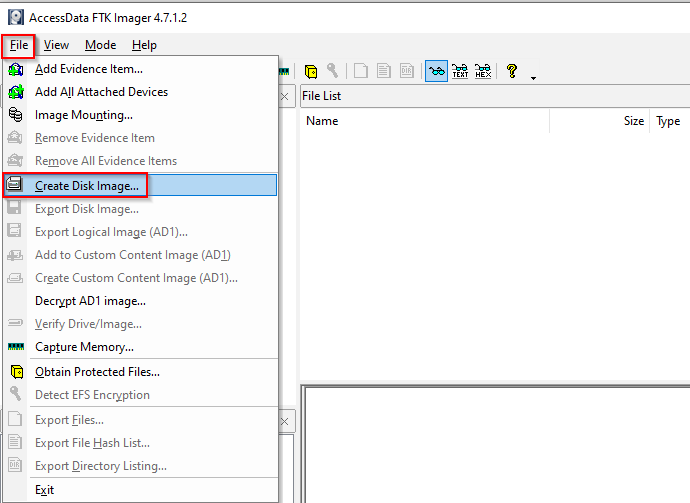Click Export Logical Image (AD1) entry
Viewport: 690px width, 503px height.
pyautogui.click(x=141, y=232)
